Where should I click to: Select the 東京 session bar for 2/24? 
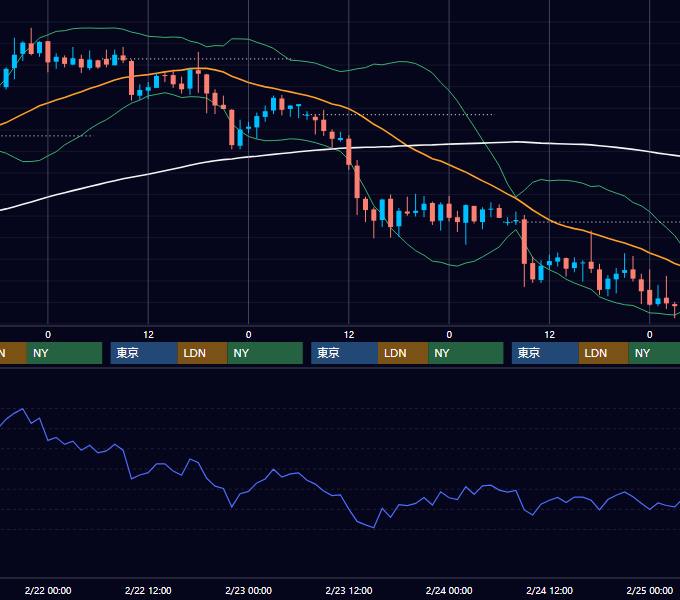pos(545,353)
